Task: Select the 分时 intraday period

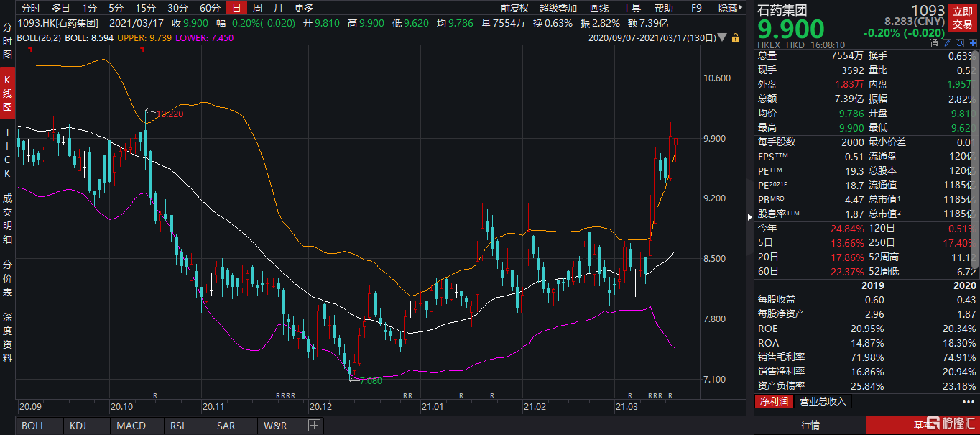Action: click(x=31, y=8)
